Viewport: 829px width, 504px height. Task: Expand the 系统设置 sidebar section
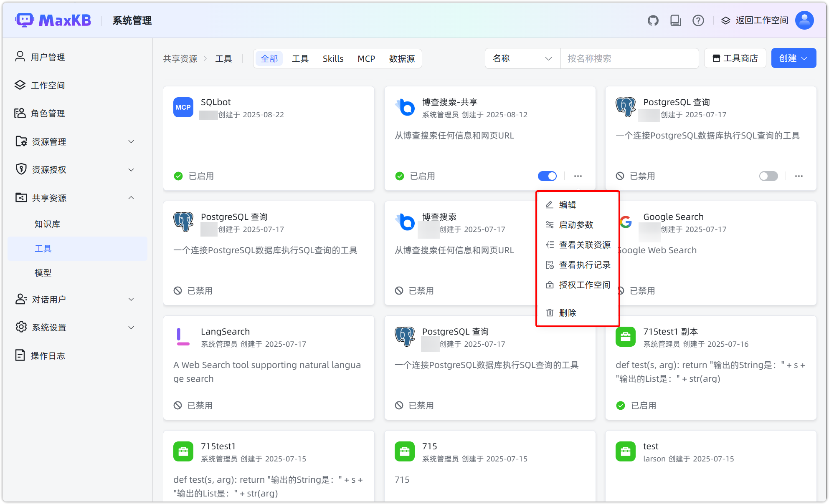tap(49, 327)
